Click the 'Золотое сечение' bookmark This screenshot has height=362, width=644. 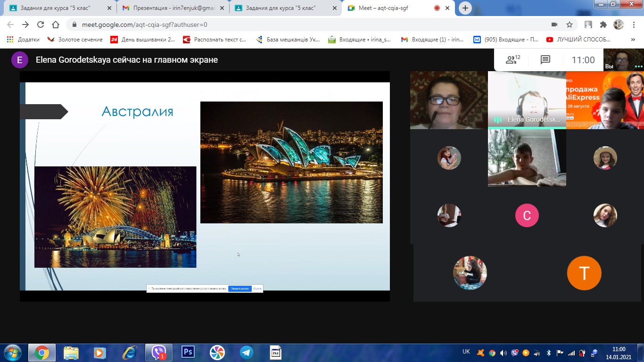[x=75, y=40]
